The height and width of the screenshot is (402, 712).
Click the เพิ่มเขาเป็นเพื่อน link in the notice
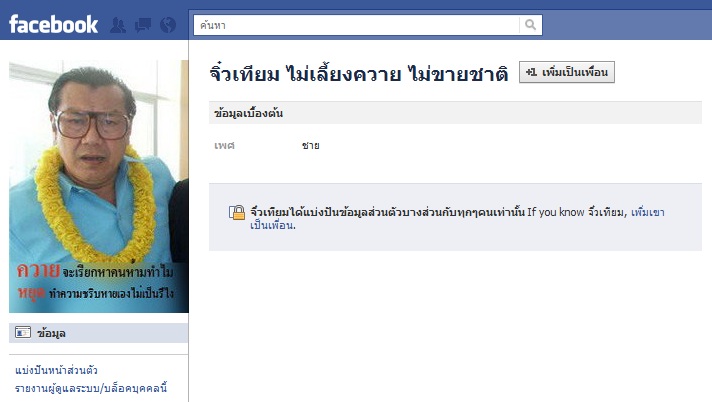click(x=648, y=212)
